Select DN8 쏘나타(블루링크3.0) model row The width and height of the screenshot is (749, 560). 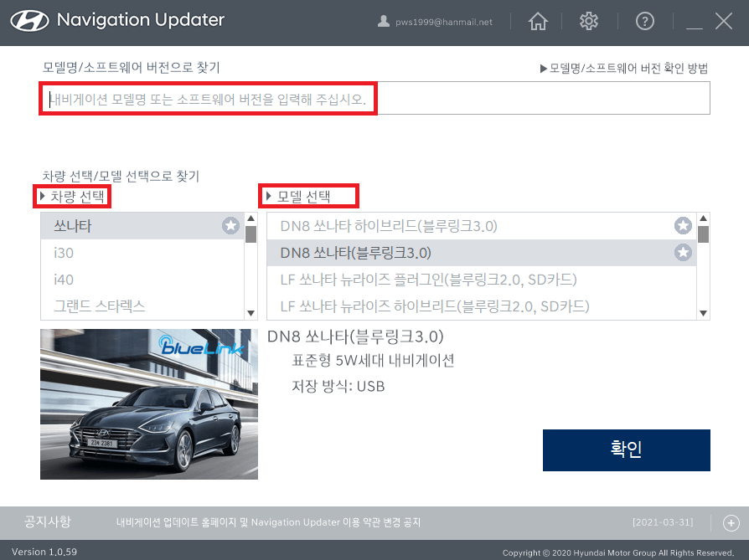482,253
